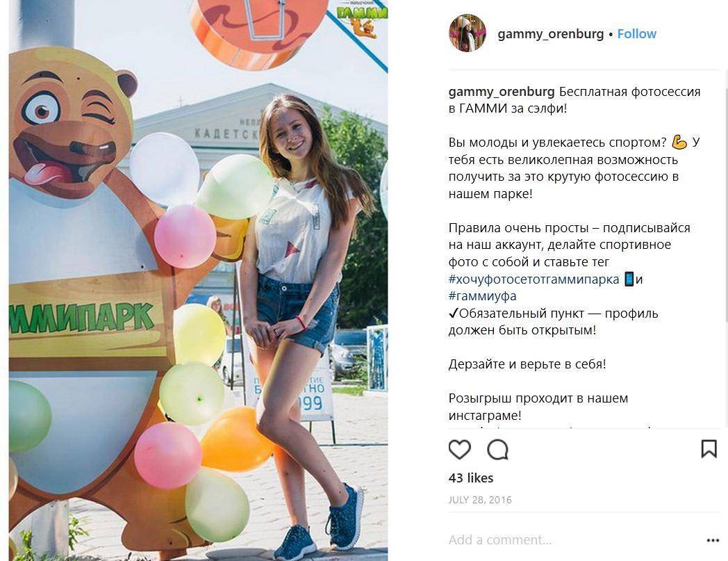Click the phone emoji after hashtag

[x=629, y=279]
